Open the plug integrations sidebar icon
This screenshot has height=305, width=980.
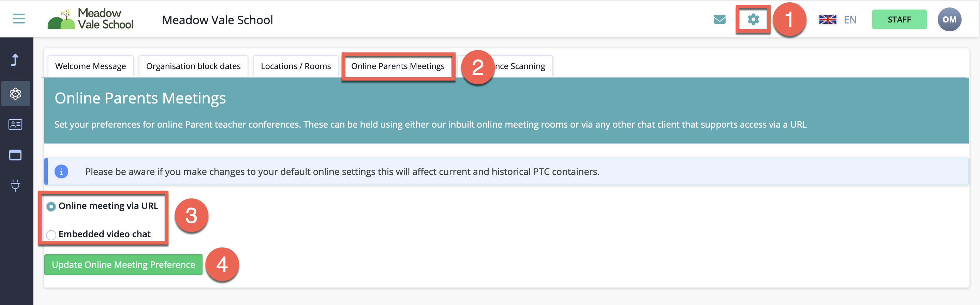click(x=16, y=186)
